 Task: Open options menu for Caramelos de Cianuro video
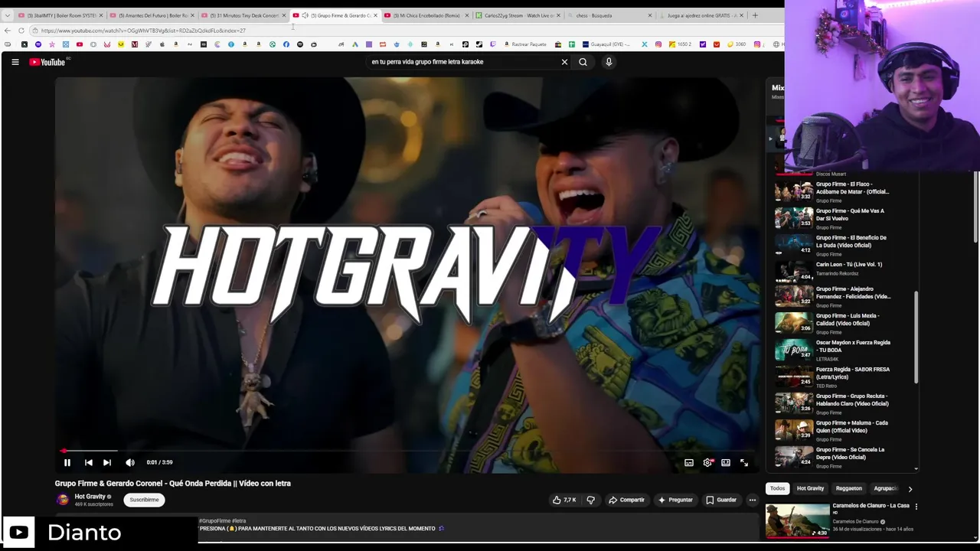click(916, 507)
